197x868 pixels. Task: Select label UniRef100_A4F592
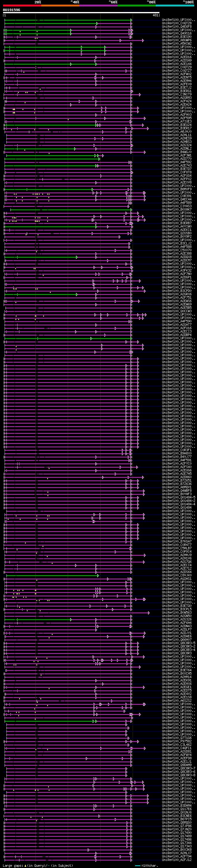coord(177,162)
